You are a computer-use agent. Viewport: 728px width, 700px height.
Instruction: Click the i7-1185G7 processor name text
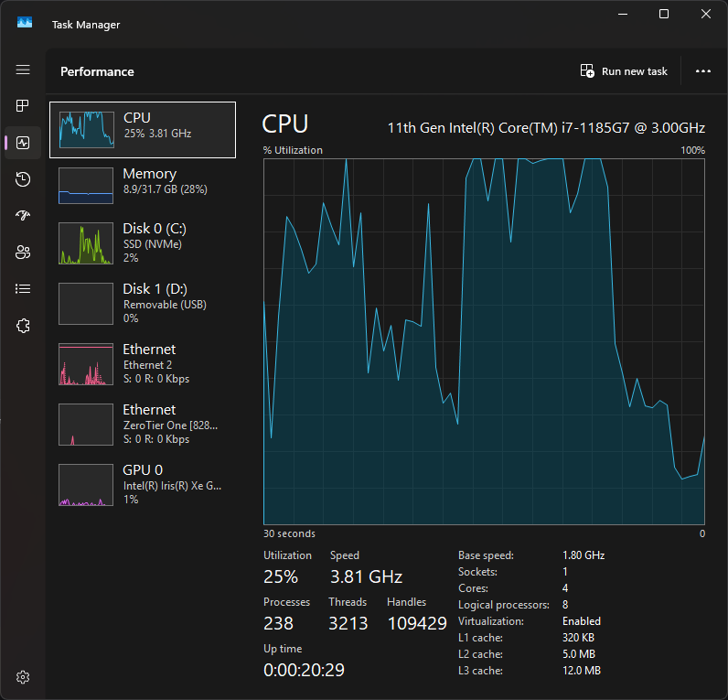point(546,128)
